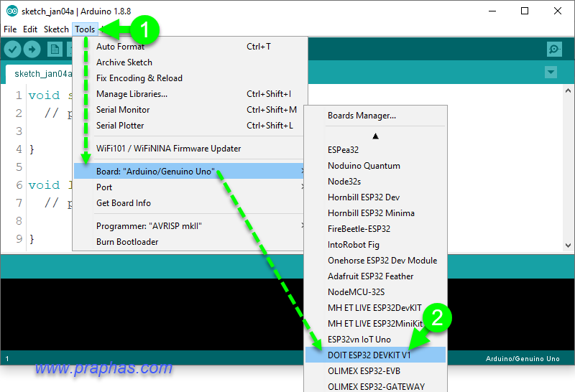
Task: Click the Arduino logo in title bar
Action: pos(12,11)
